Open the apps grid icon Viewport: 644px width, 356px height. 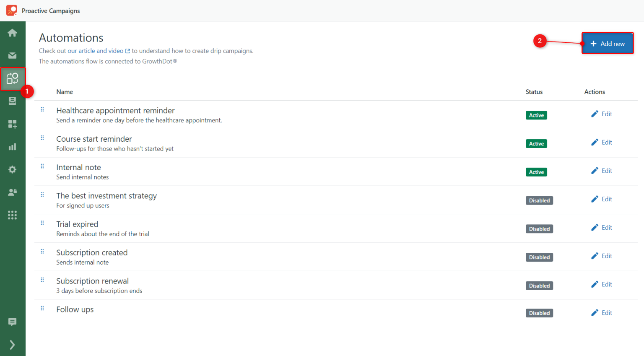[x=13, y=215]
